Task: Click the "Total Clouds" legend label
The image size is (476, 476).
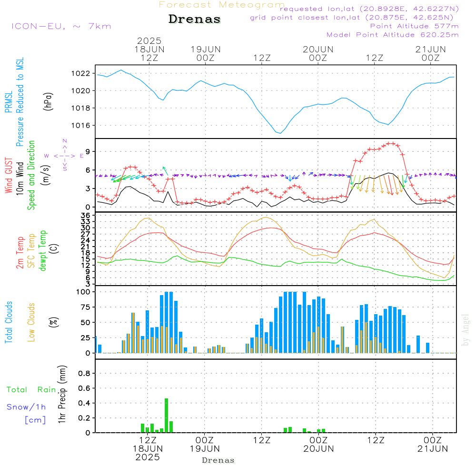Action: [9, 322]
